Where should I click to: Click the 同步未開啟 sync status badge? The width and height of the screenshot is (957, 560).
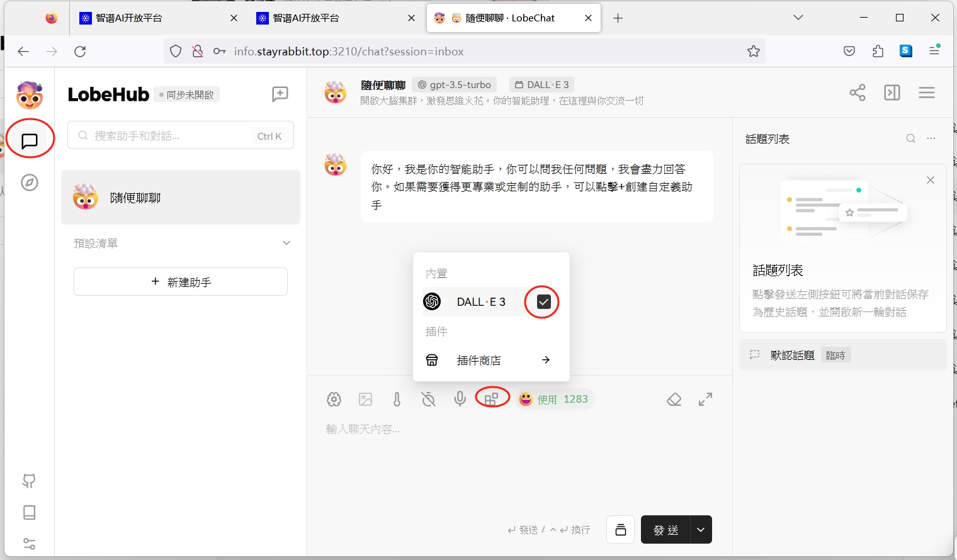pos(187,95)
